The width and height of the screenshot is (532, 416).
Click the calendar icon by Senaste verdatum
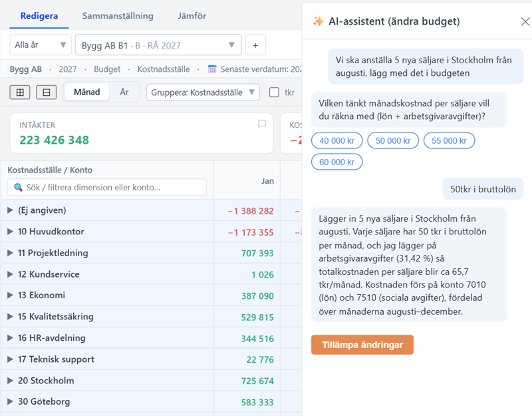(212, 69)
